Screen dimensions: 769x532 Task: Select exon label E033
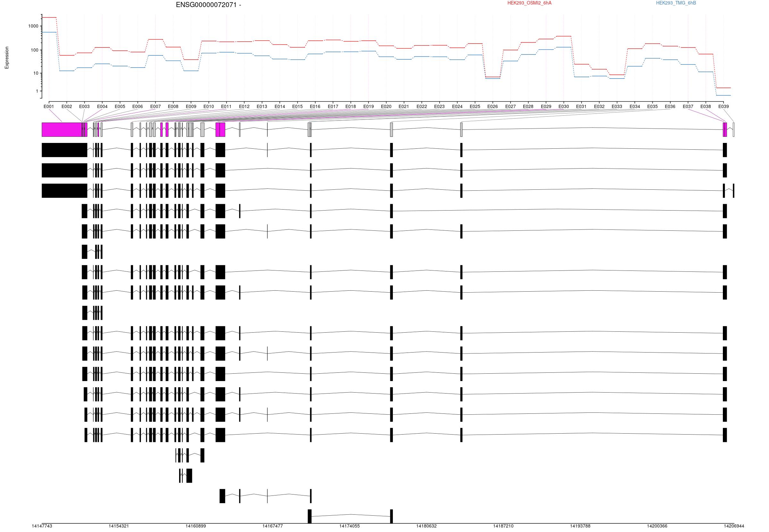click(x=617, y=107)
